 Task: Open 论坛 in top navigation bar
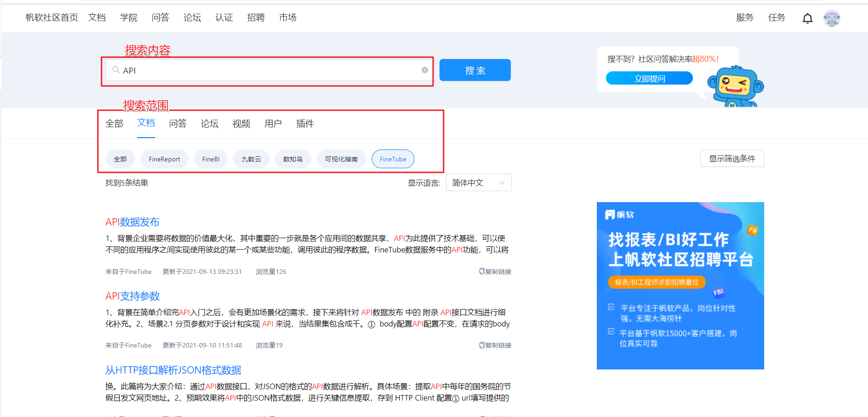(192, 17)
